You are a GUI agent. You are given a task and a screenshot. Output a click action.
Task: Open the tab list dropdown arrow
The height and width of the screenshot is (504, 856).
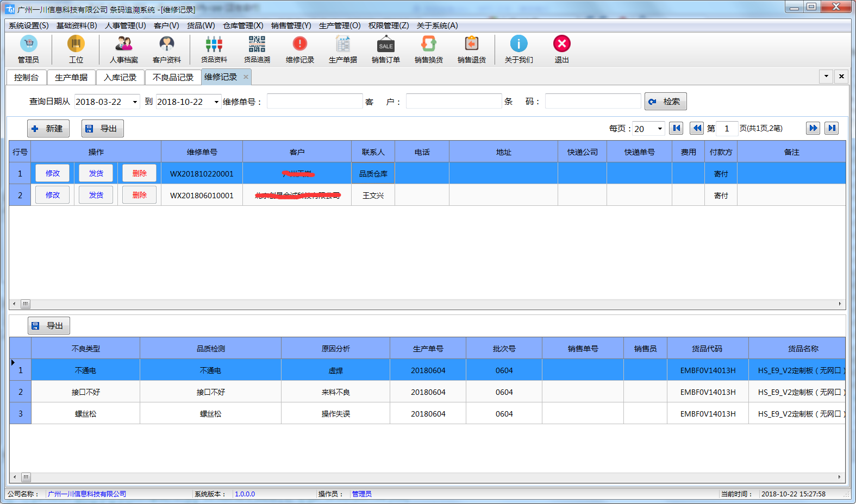point(826,77)
